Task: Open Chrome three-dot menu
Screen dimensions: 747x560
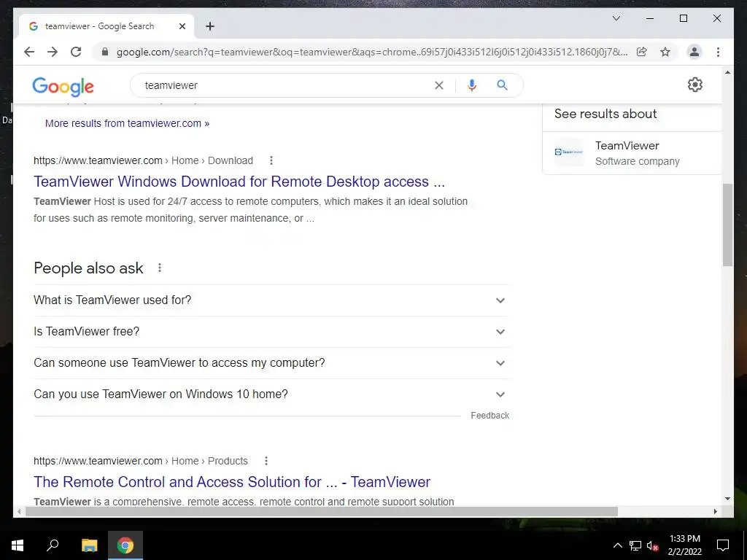Action: 718,52
